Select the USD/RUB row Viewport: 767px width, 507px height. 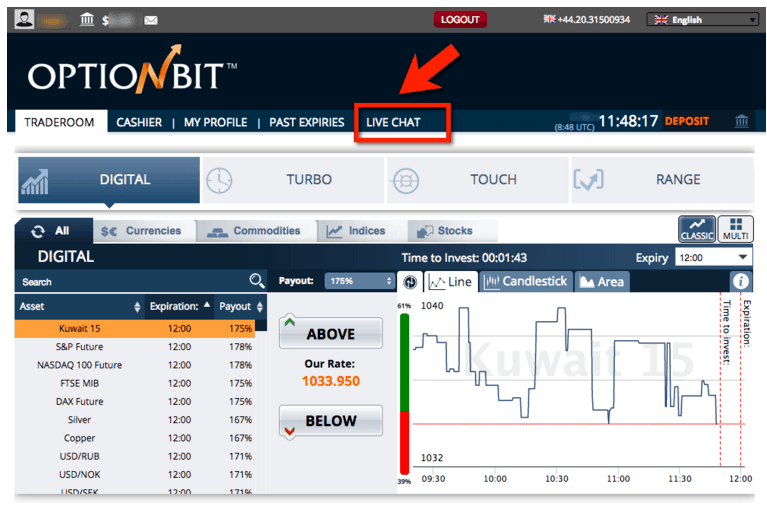coord(135,456)
